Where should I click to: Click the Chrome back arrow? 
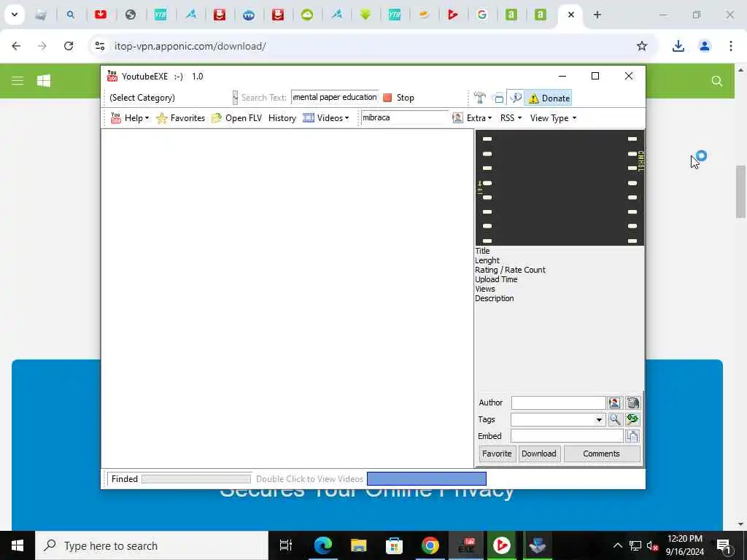pos(16,46)
